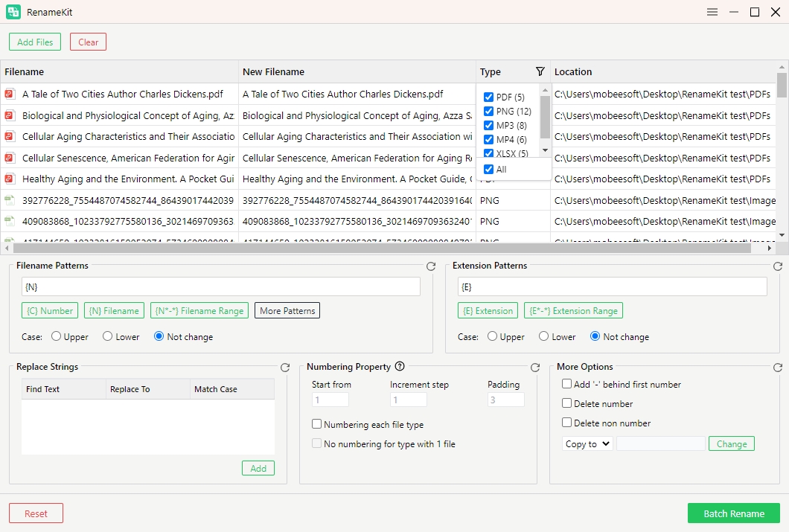Sort by the Filename column header
The height and width of the screenshot is (532, 789).
(x=119, y=72)
